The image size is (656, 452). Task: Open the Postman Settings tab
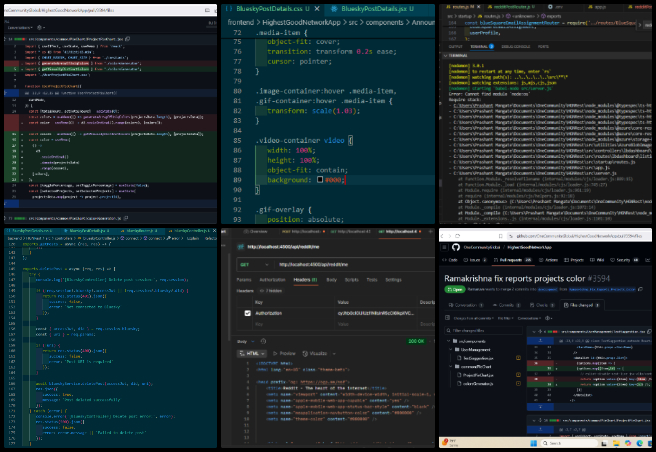click(x=393, y=280)
